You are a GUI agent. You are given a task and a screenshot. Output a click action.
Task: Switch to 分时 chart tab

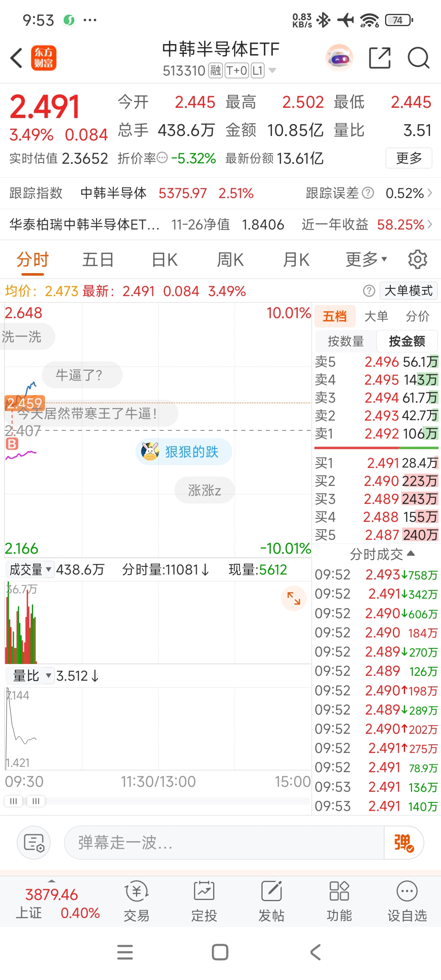click(33, 260)
